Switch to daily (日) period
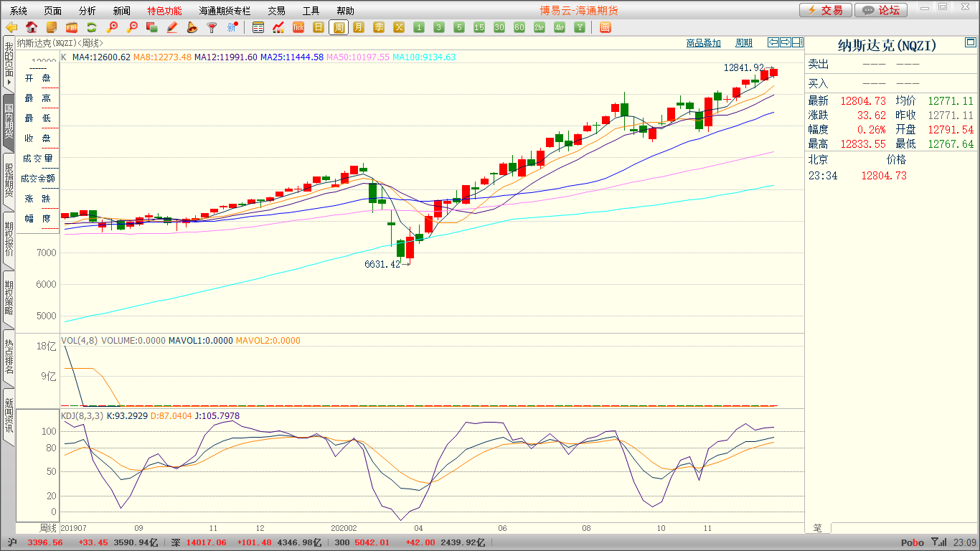The height and width of the screenshot is (551, 980). pos(319,27)
